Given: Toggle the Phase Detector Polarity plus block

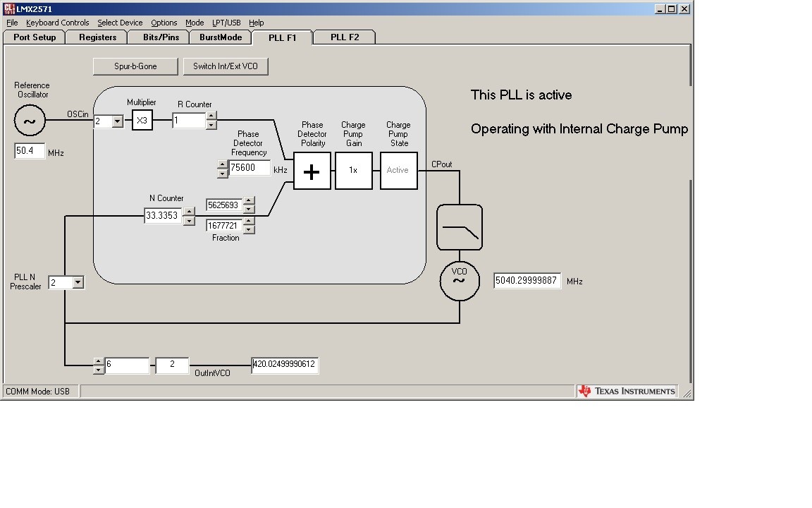Looking at the screenshot, I should click(312, 171).
